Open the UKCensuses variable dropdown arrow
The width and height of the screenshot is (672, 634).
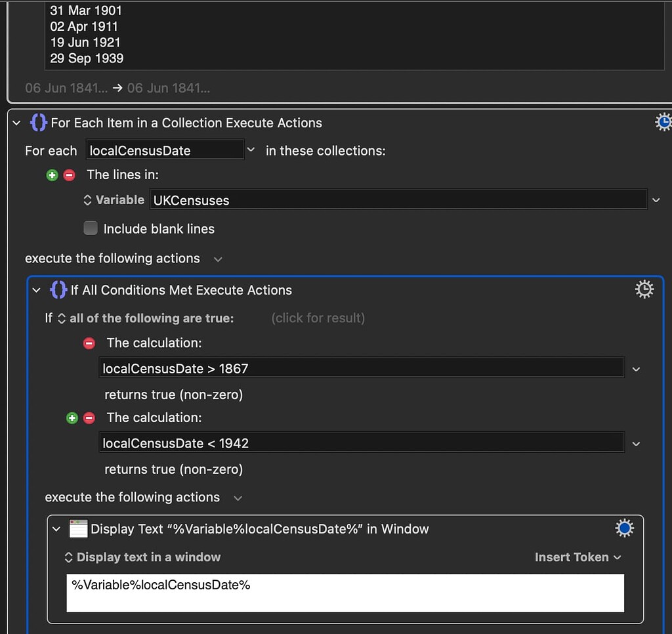click(656, 200)
